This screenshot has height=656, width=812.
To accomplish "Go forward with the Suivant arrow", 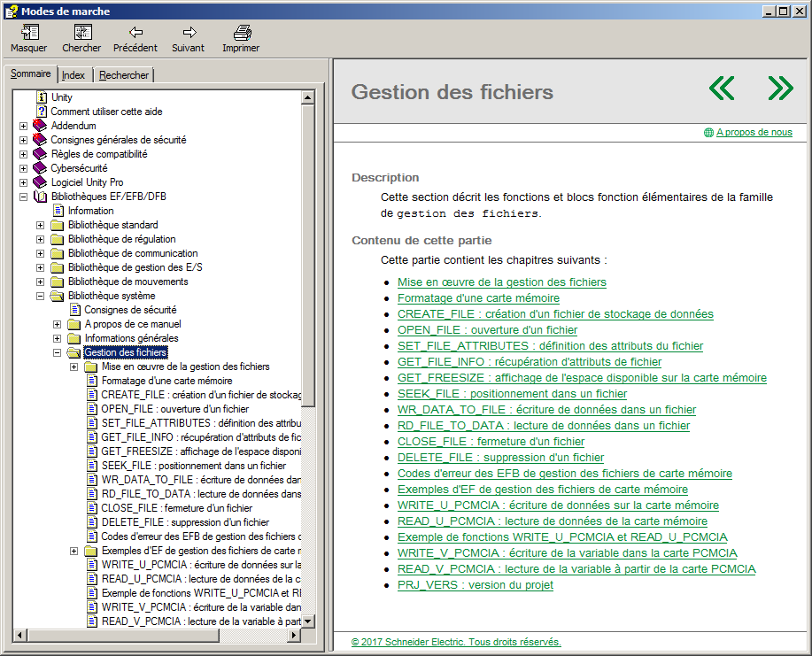I will click(188, 34).
